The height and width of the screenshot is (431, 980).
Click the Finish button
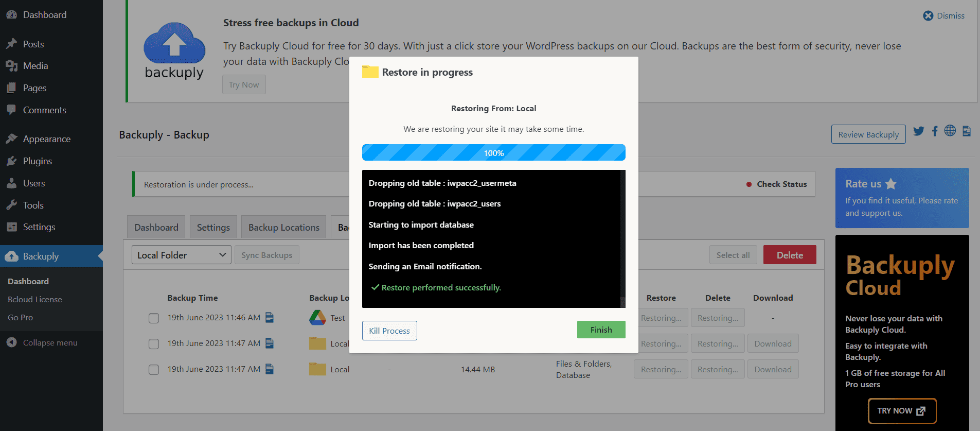click(601, 330)
